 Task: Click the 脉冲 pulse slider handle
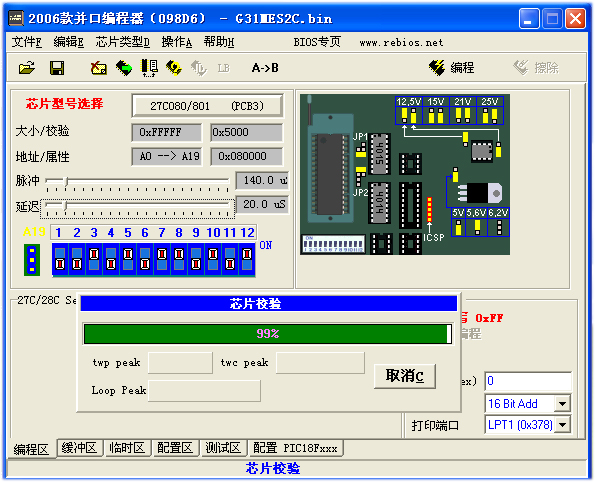(x=66, y=181)
